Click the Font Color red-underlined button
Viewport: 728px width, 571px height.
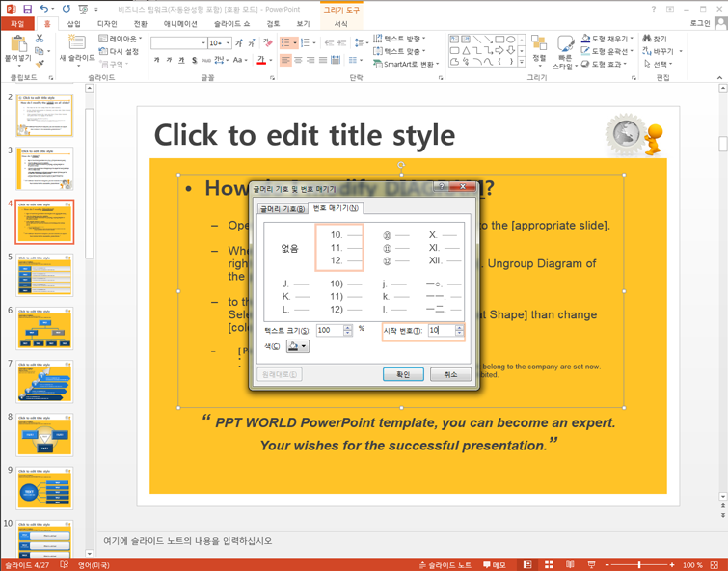(261, 60)
